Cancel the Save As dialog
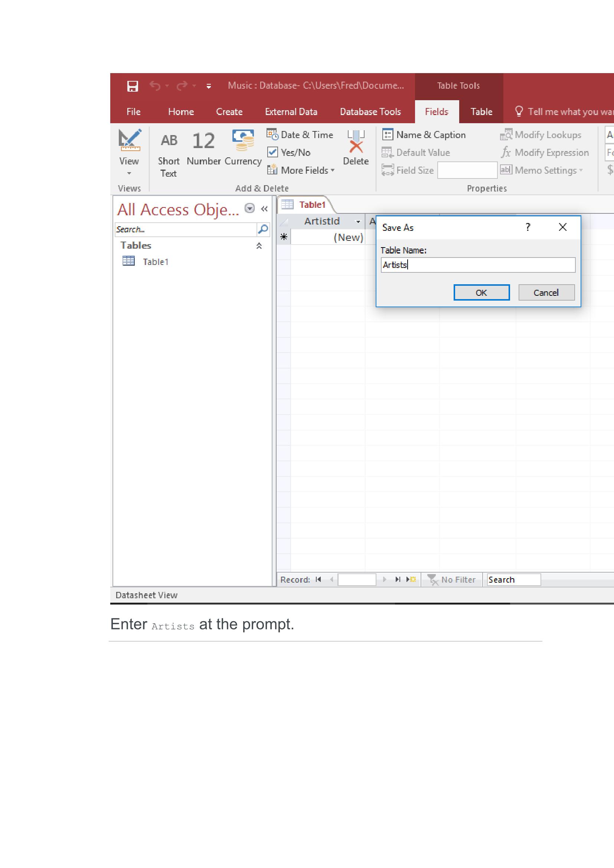 click(x=546, y=292)
